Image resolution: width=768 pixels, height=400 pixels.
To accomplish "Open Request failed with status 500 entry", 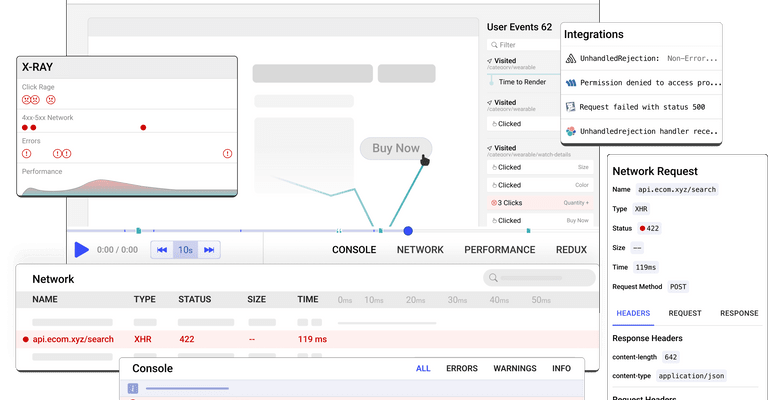I will pos(641,107).
